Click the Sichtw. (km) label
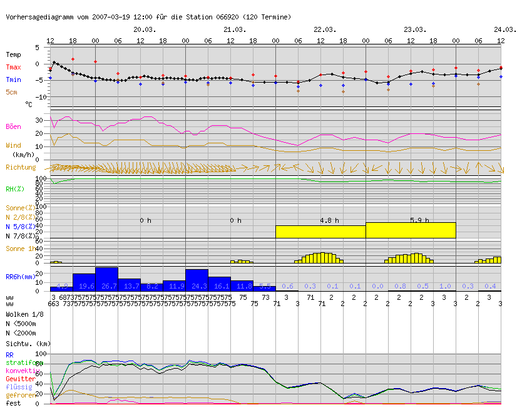The height and width of the screenshot is (410, 532). click(28, 344)
